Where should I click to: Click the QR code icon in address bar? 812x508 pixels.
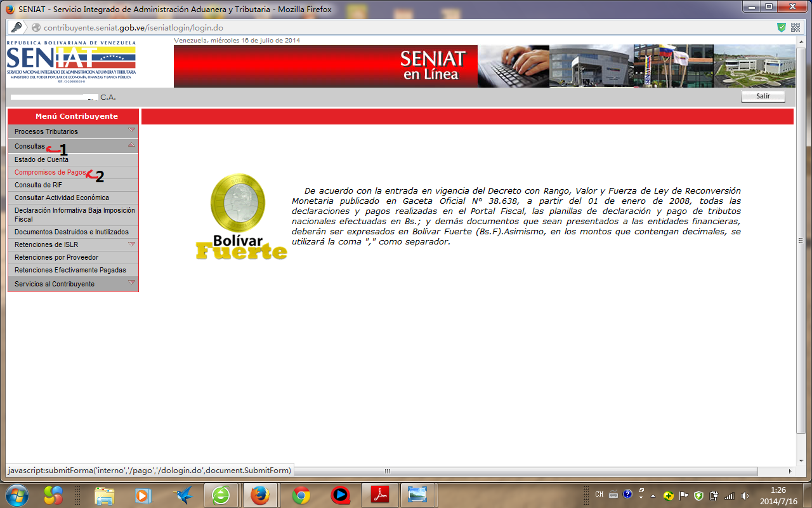[796, 27]
